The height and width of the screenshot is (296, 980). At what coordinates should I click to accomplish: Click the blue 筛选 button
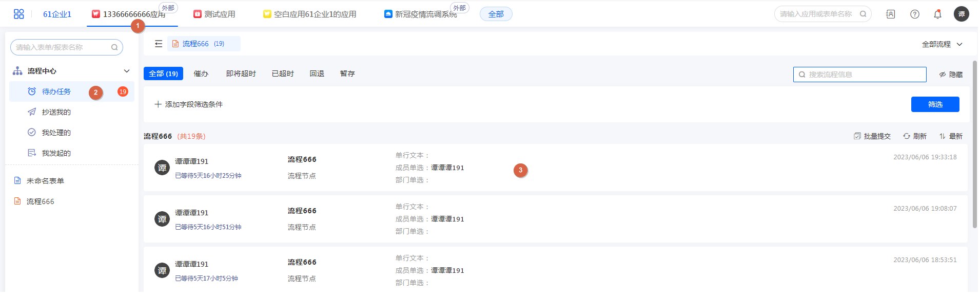coord(934,104)
